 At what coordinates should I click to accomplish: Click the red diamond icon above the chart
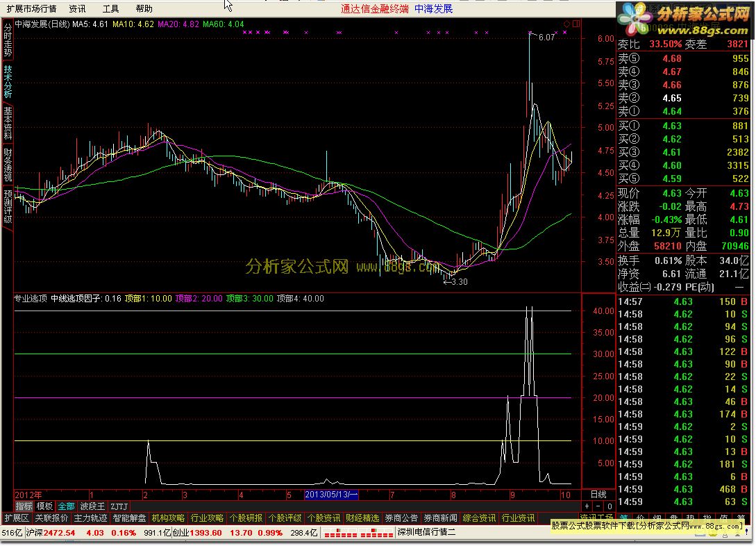point(566,24)
